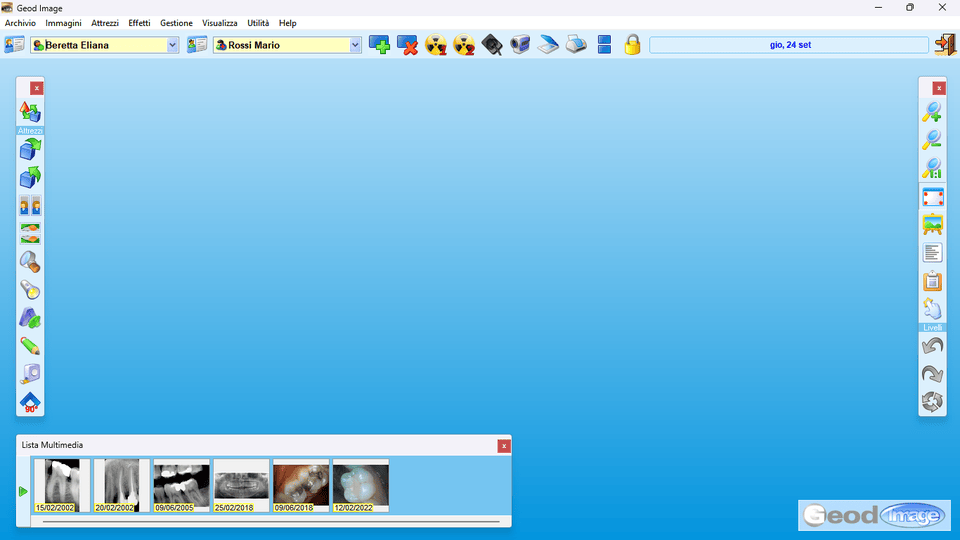Select the thumbnail dated 12/02/2022
960x540 pixels.
point(361,486)
